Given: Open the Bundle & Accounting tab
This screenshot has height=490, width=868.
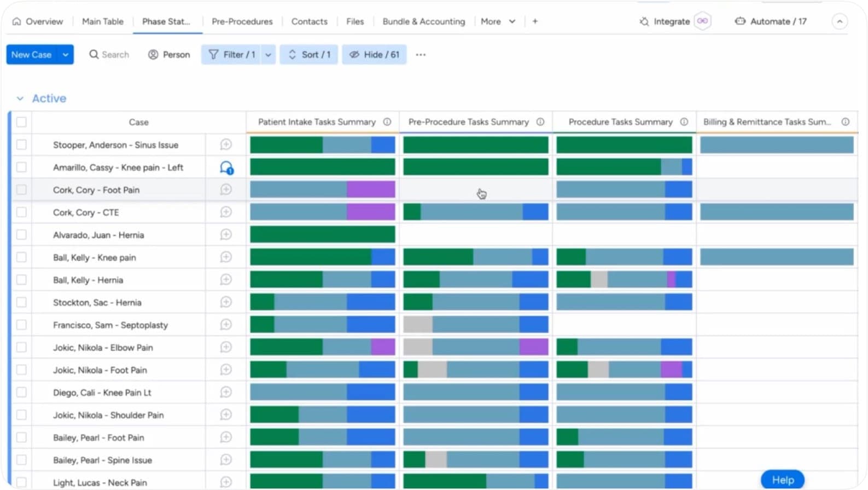Looking at the screenshot, I should coord(424,21).
